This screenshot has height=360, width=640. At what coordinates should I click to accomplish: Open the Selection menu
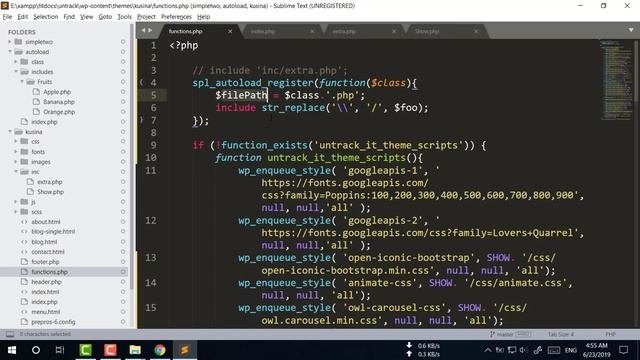46,17
